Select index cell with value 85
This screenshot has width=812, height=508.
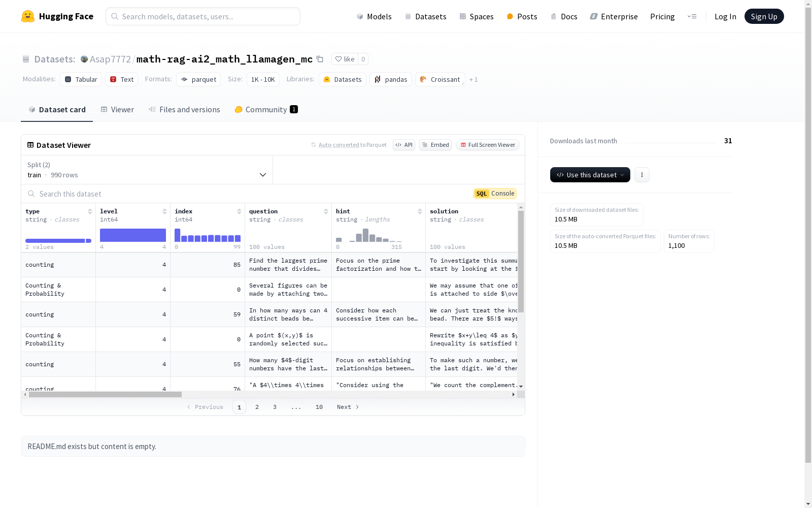tap(208, 265)
